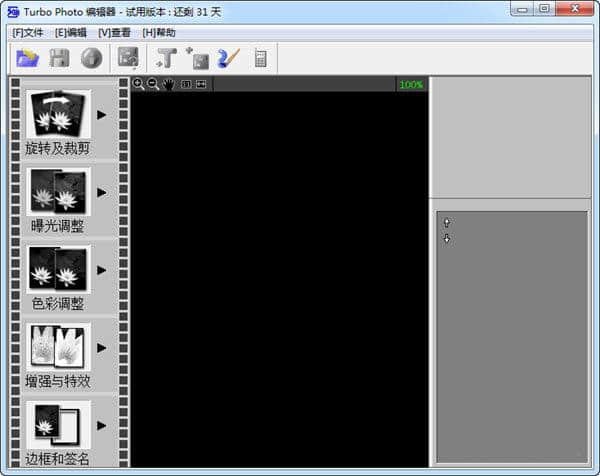This screenshot has height=476, width=600.
Task: Open the 边框和签名 thumbnail
Action: click(x=58, y=424)
